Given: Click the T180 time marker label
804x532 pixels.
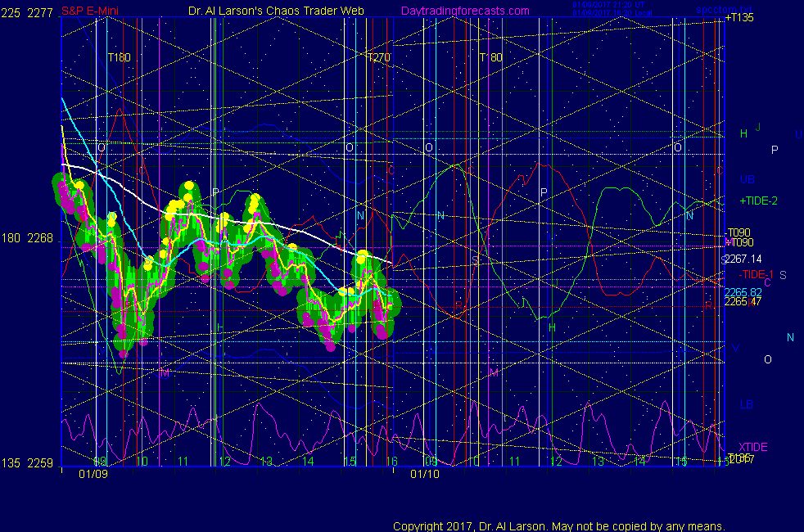Looking at the screenshot, I should (120, 58).
